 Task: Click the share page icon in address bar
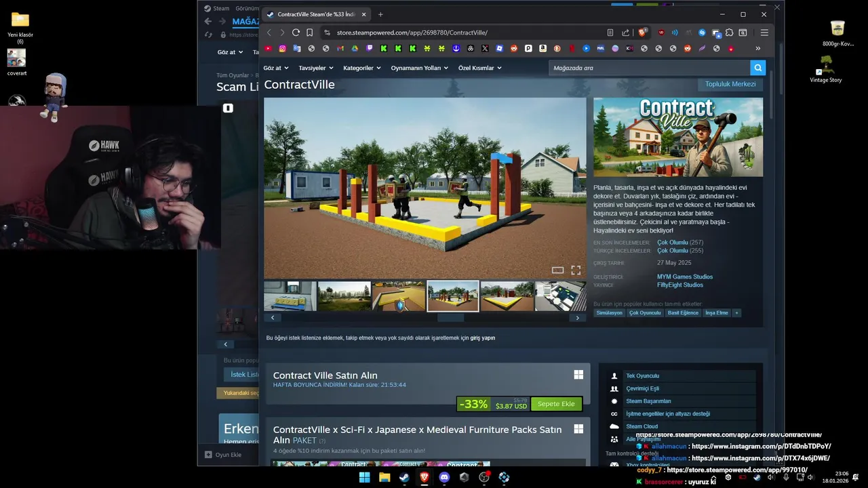click(625, 33)
